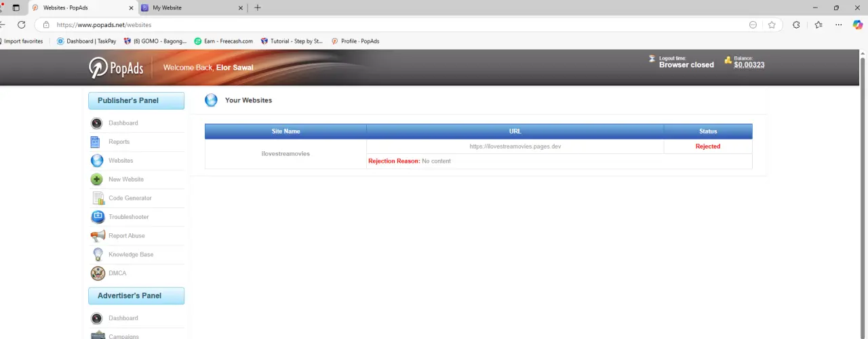Open the GOMO - Bagong bookmark
868x339 pixels.
155,41
